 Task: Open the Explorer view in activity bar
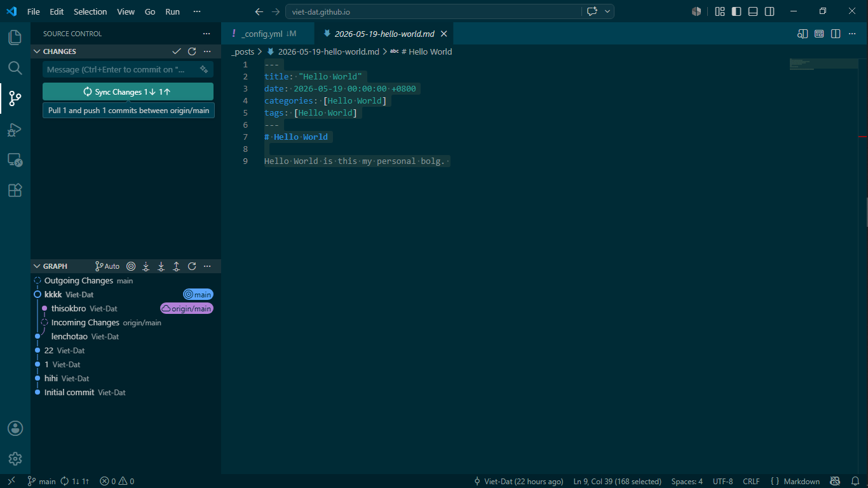point(15,37)
